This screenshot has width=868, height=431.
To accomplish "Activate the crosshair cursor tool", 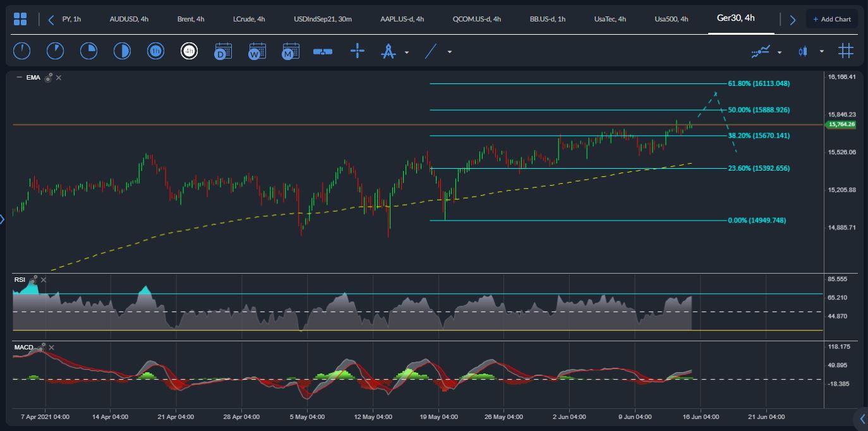I will coord(358,51).
